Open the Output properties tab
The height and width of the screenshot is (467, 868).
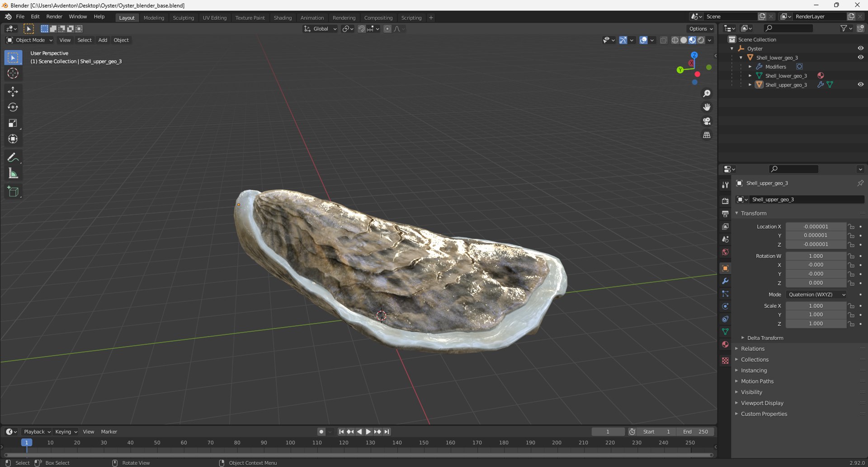click(x=725, y=214)
